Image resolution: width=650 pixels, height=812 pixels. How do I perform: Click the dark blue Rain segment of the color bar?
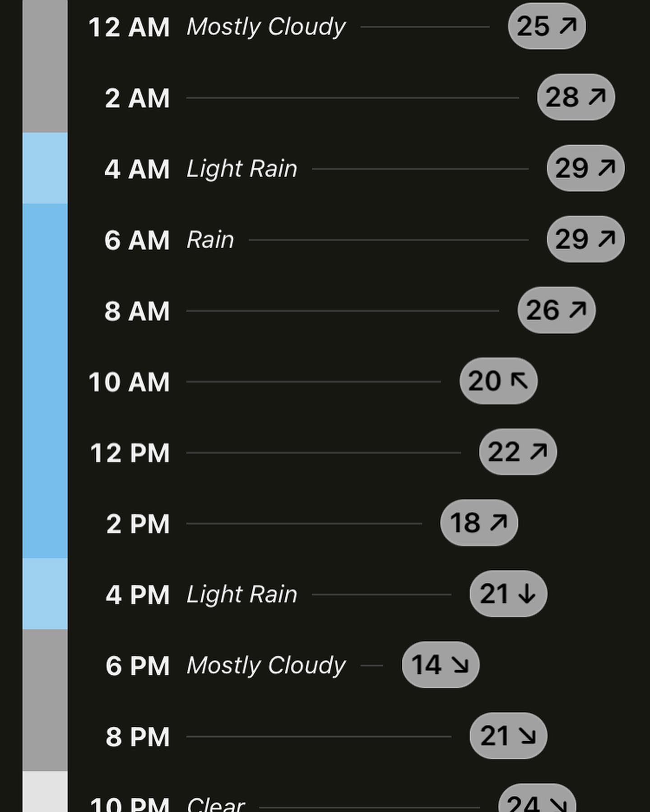pyautogui.click(x=45, y=381)
